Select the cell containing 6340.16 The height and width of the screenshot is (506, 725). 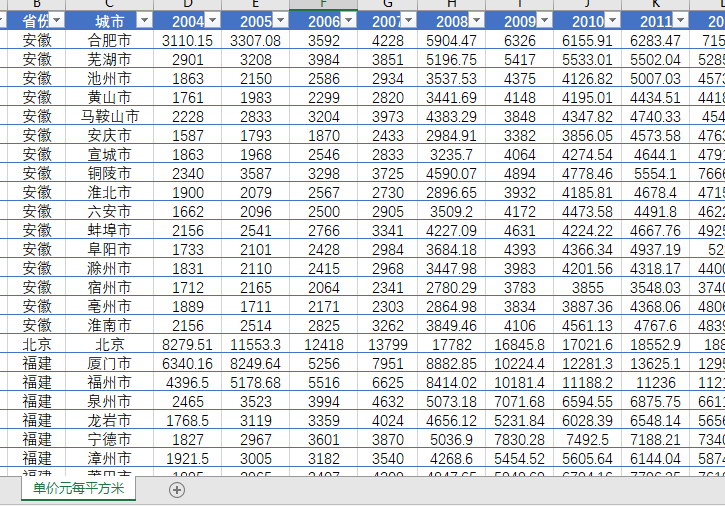tap(187, 363)
